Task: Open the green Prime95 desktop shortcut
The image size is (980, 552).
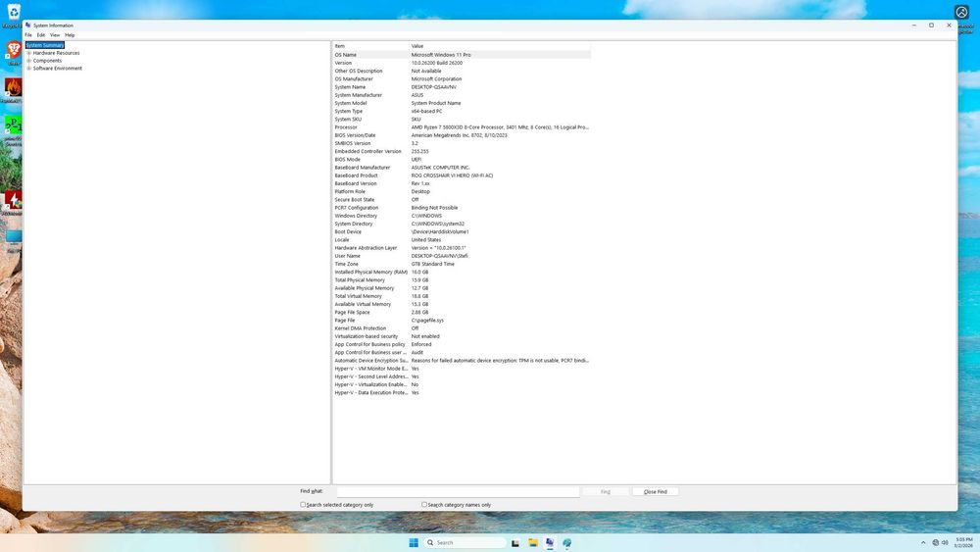Action: tap(13, 125)
